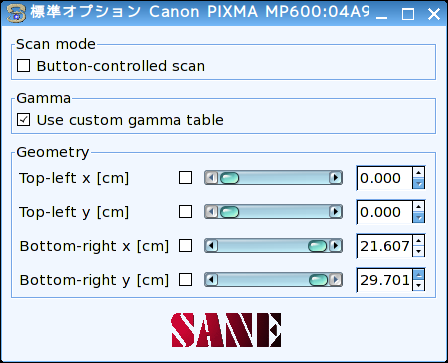448x363 pixels.
Task: Click right arrow of Top-left y slider
Action: [335, 212]
